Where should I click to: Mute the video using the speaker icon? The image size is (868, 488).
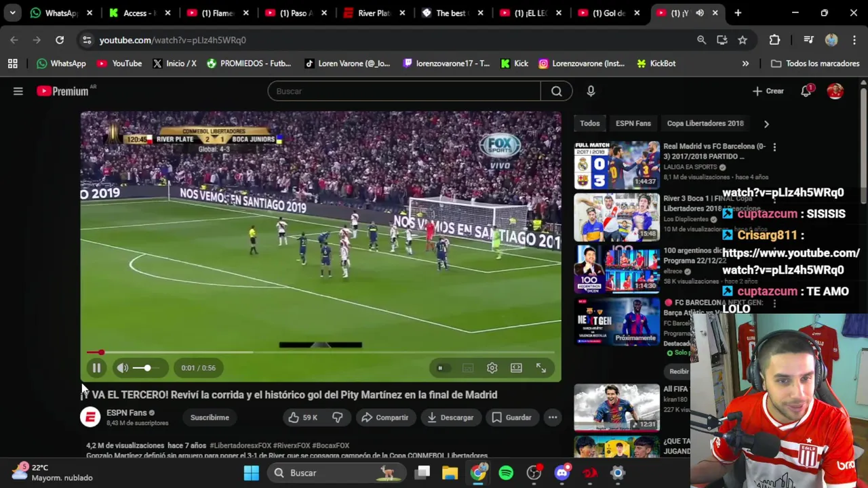122,368
